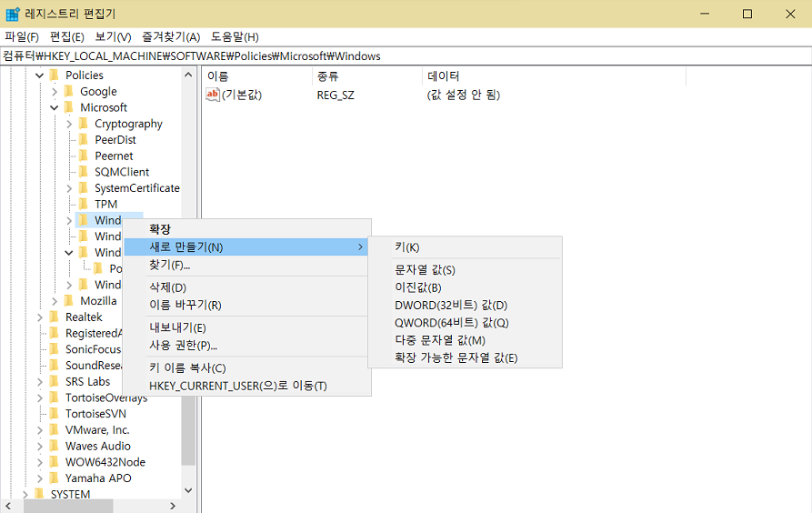Open the 편집(E) menu
Screen dimensions: 812x513
pos(66,36)
